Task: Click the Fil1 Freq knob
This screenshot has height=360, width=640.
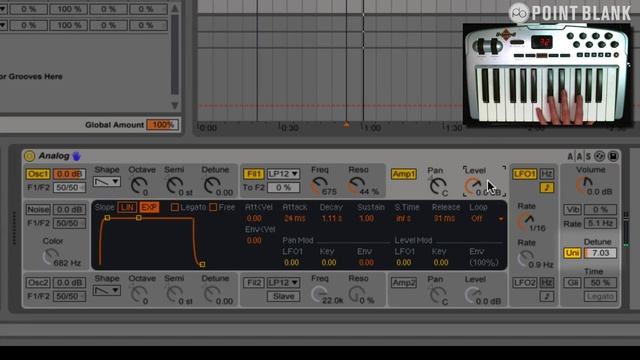Action: coord(319,186)
